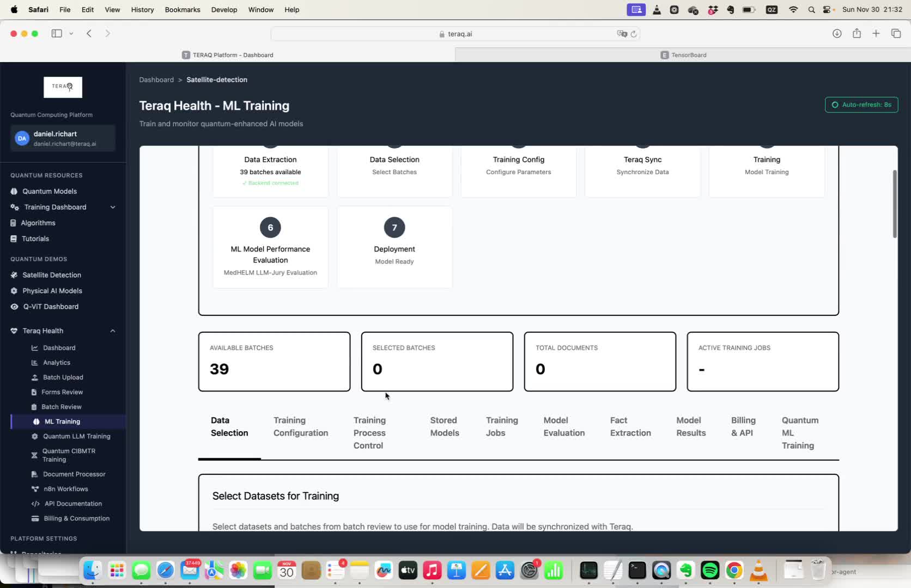
Task: Expand the Training Dashboard chevron
Action: click(113, 207)
